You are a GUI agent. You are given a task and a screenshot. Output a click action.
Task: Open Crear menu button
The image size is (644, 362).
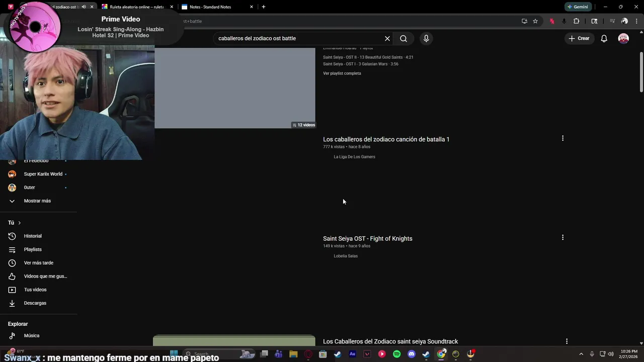[579, 38]
